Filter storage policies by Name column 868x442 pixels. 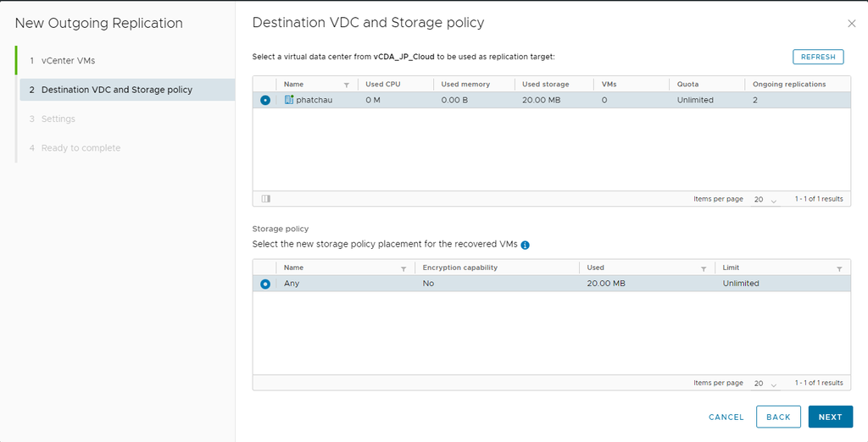tap(403, 268)
